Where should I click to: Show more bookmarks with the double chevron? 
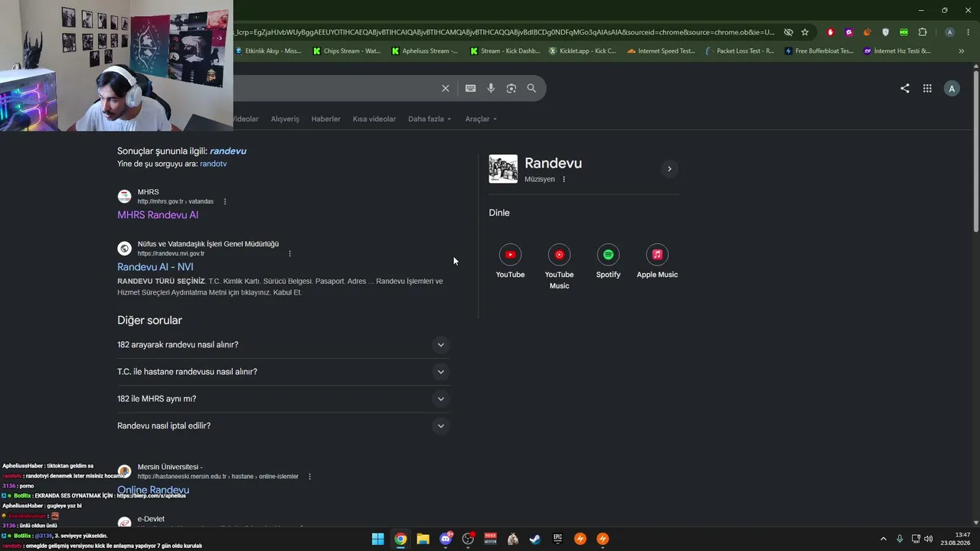tap(961, 51)
